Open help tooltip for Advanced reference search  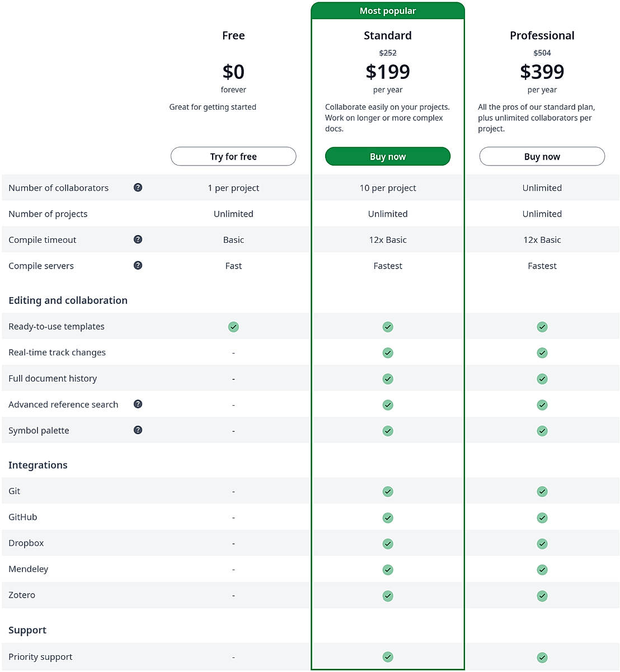138,404
